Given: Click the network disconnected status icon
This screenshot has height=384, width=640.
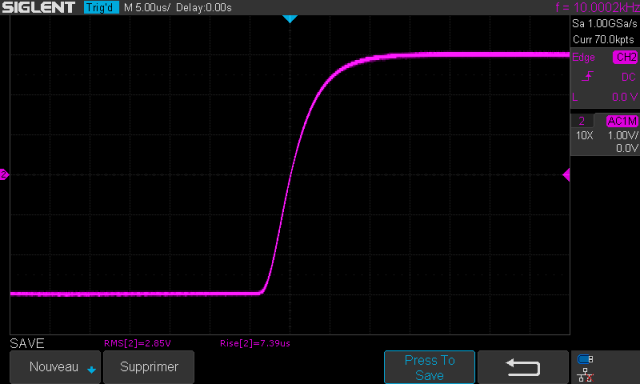Looking at the screenshot, I should 585,375.
